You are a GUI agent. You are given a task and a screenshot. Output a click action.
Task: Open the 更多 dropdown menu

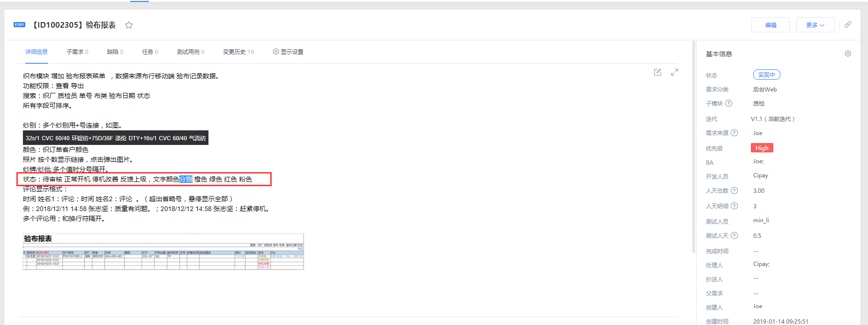click(x=815, y=25)
